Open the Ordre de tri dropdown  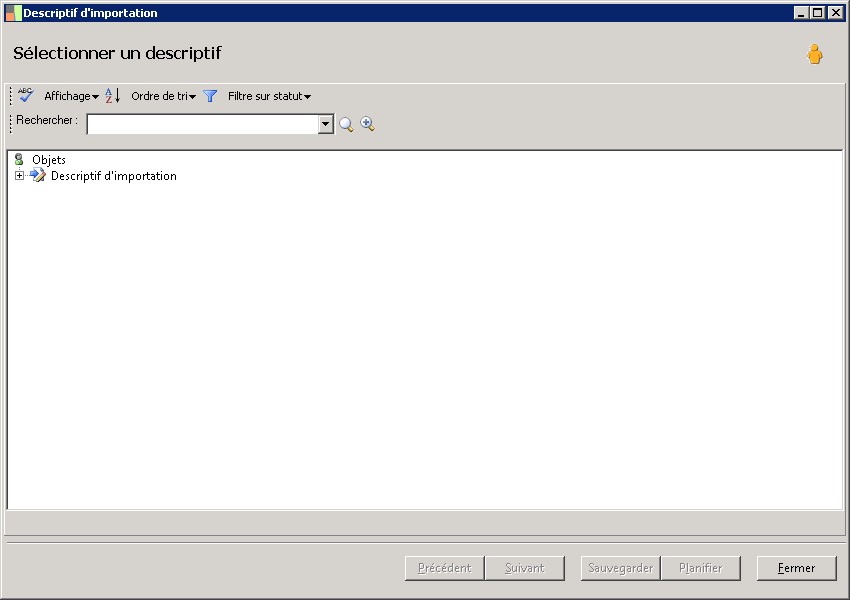[x=163, y=96]
